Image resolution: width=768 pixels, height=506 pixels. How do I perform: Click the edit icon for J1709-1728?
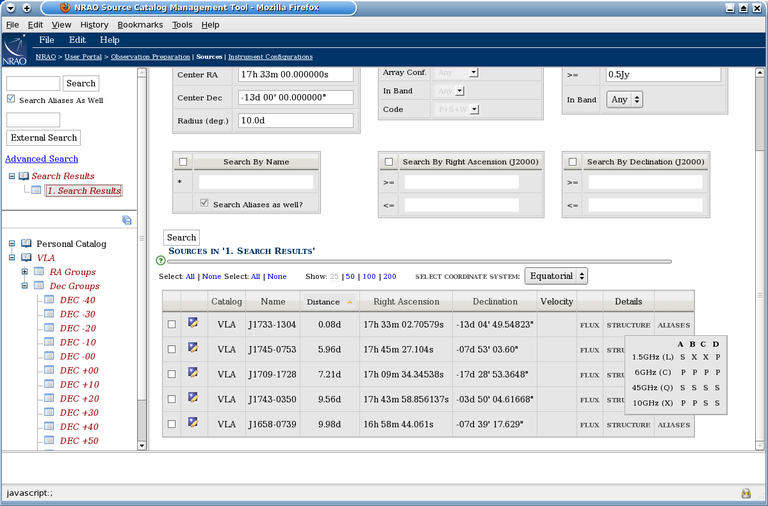pos(193,373)
